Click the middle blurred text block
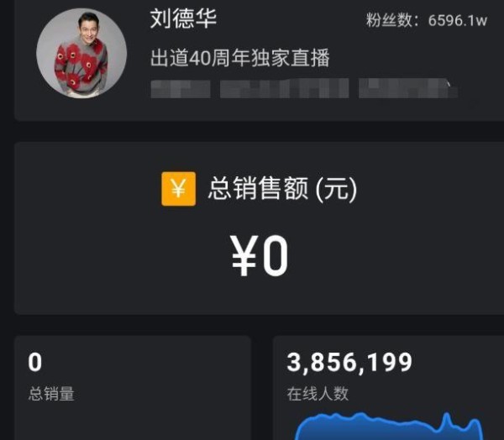The image size is (504, 440). click(x=285, y=88)
